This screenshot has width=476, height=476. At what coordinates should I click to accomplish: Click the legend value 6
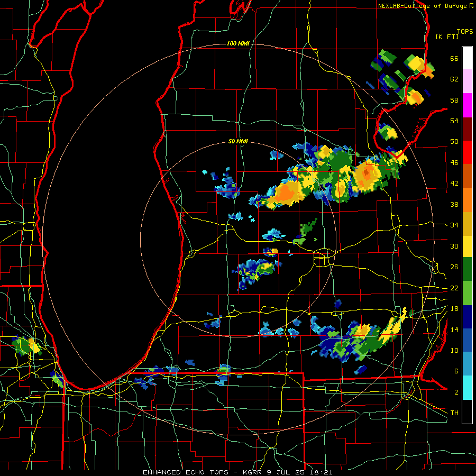click(x=456, y=371)
